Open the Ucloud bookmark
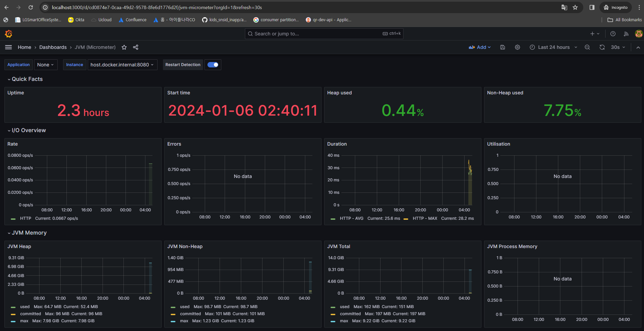 [102, 20]
